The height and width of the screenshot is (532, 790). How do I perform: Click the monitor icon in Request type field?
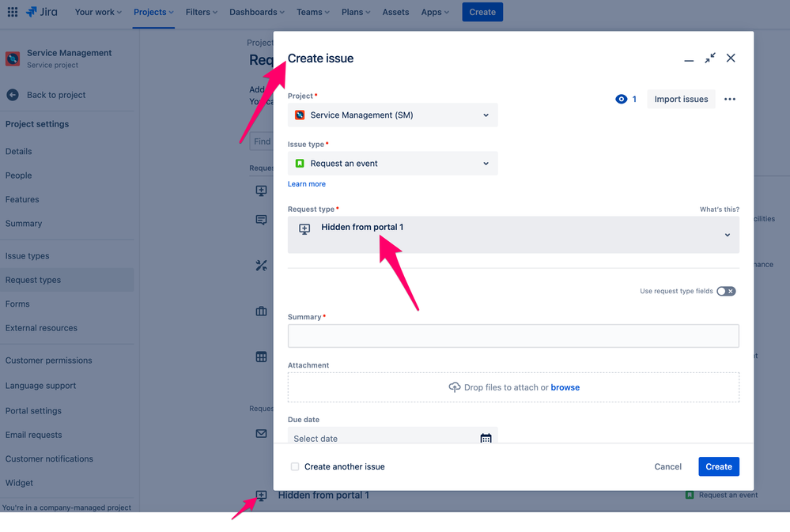tap(304, 229)
